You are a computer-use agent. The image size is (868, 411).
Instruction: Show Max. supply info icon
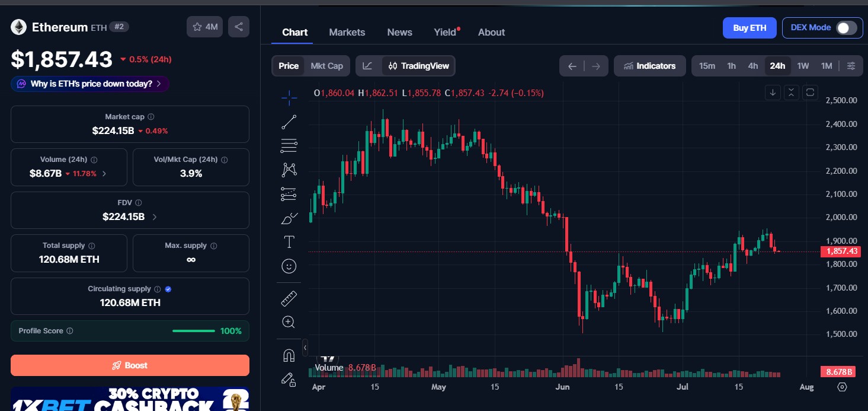point(214,246)
